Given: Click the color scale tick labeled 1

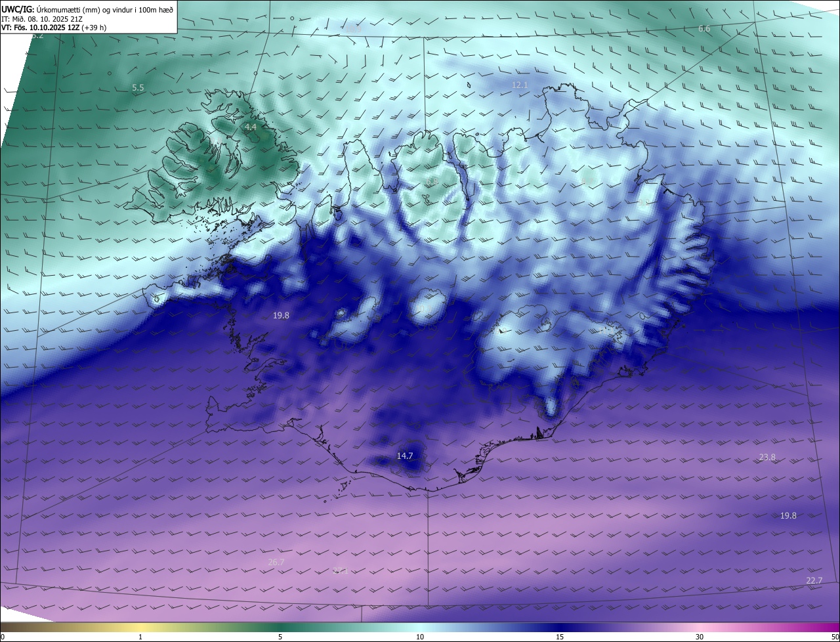Looking at the screenshot, I should point(140,637).
